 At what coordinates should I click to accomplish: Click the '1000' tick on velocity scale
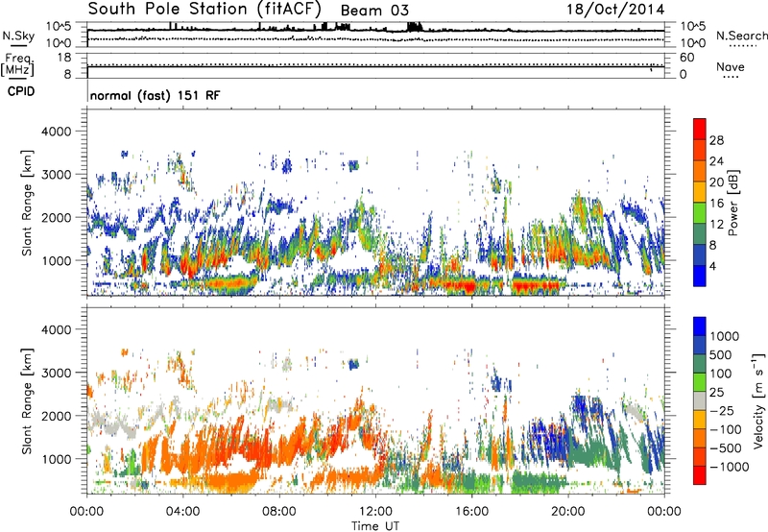click(x=725, y=336)
